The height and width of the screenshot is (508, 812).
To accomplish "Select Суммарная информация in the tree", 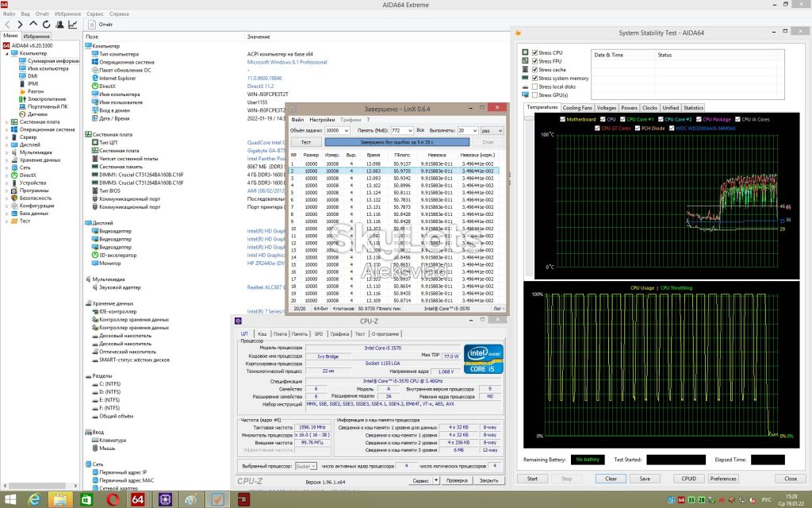I will tap(53, 61).
